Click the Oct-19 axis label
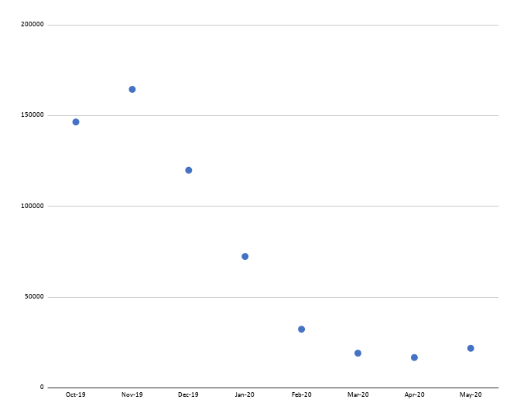Viewport: 520px width, 420px height. tap(75, 394)
